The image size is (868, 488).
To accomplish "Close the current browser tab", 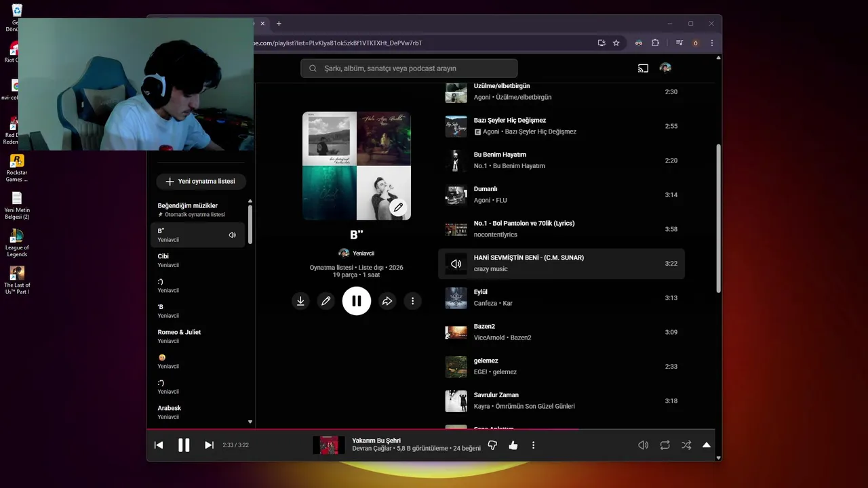I will point(262,24).
